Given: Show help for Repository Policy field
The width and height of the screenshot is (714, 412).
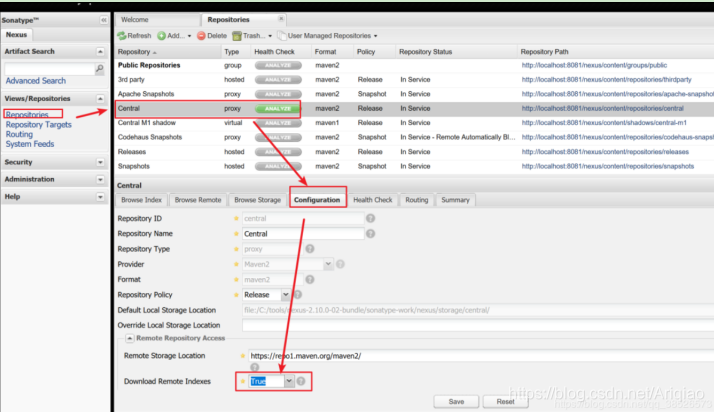Looking at the screenshot, I should click(x=298, y=295).
